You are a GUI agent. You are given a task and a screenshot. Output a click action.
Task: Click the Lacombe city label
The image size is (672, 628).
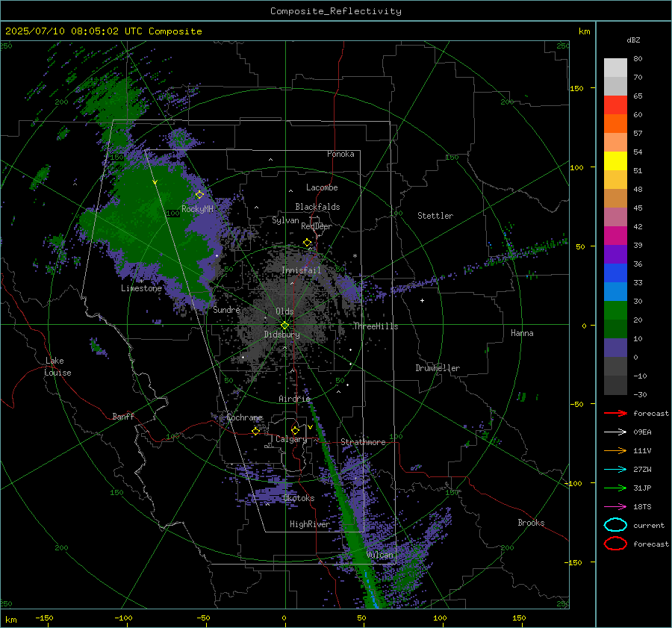[x=322, y=187]
